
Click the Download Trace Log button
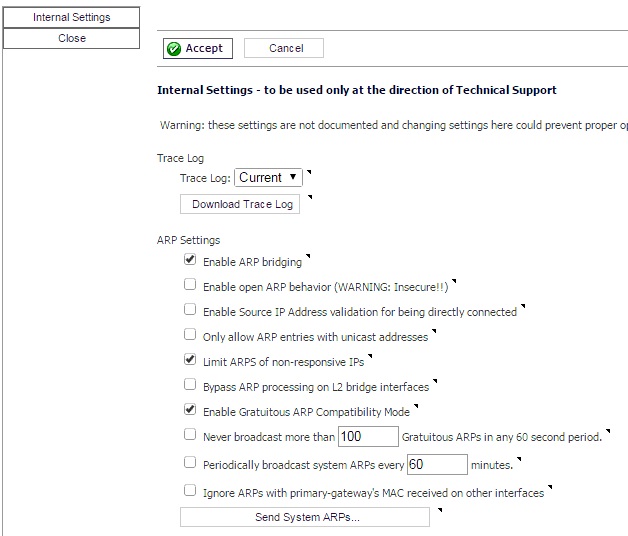click(x=240, y=204)
